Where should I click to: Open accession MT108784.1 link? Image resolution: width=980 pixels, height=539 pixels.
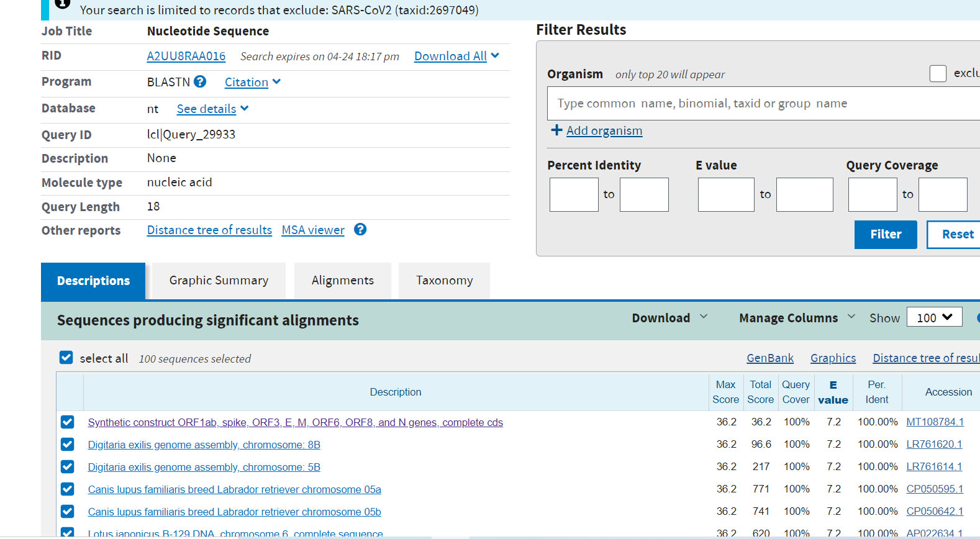(935, 422)
